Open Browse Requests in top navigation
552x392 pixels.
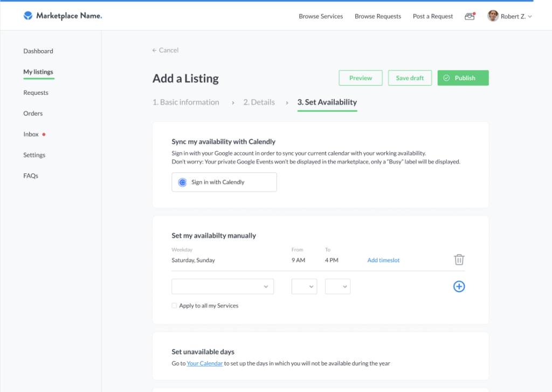(x=378, y=16)
